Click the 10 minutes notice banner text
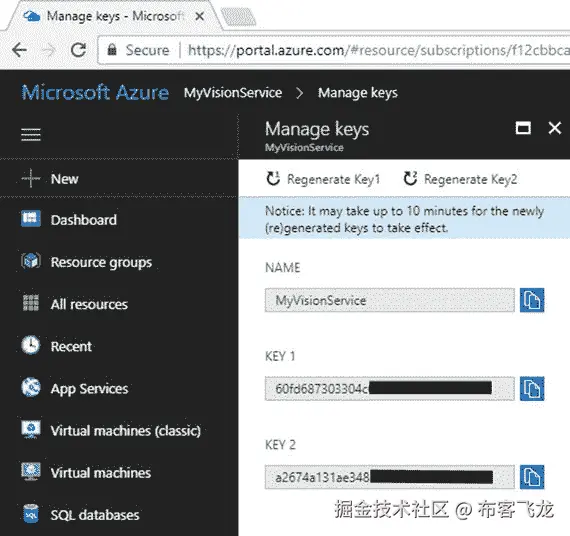The image size is (570, 536). (x=404, y=220)
